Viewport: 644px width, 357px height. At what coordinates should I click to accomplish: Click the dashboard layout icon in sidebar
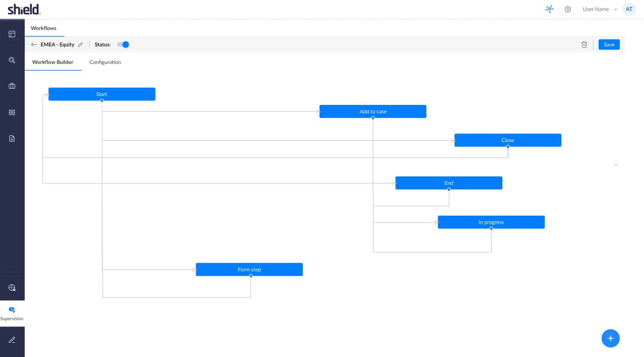[12, 34]
